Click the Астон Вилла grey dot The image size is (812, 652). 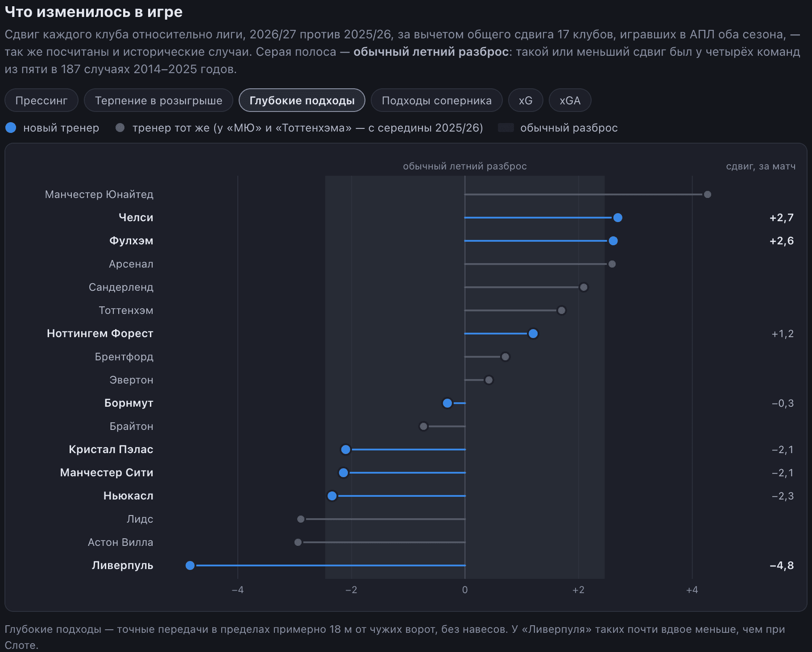tap(298, 542)
